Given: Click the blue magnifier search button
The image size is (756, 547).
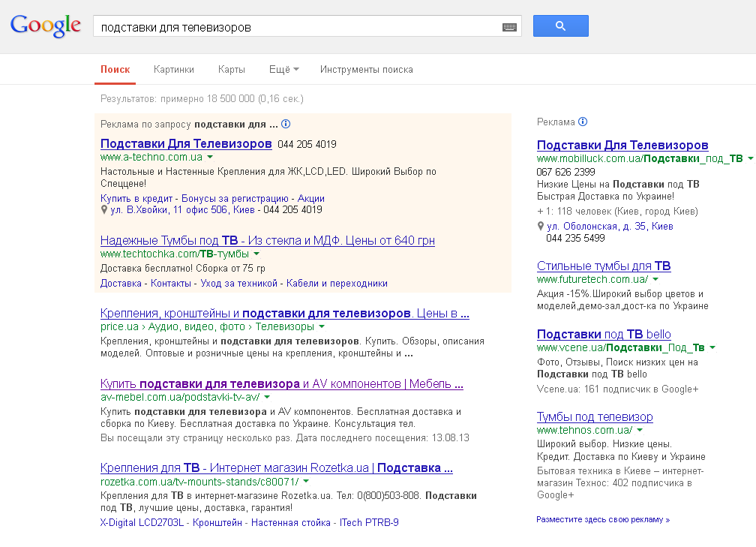Looking at the screenshot, I should click(x=560, y=26).
